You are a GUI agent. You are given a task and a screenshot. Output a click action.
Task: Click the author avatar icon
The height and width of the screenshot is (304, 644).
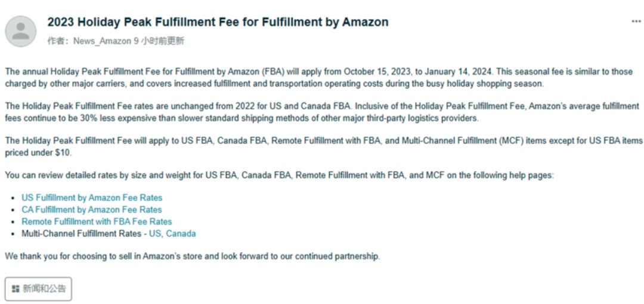click(21, 30)
